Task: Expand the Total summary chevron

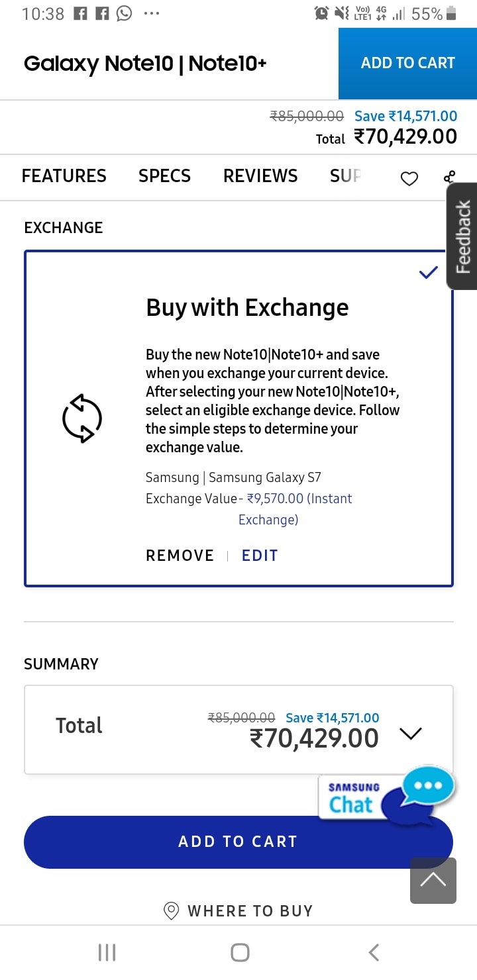Action: pos(411,733)
